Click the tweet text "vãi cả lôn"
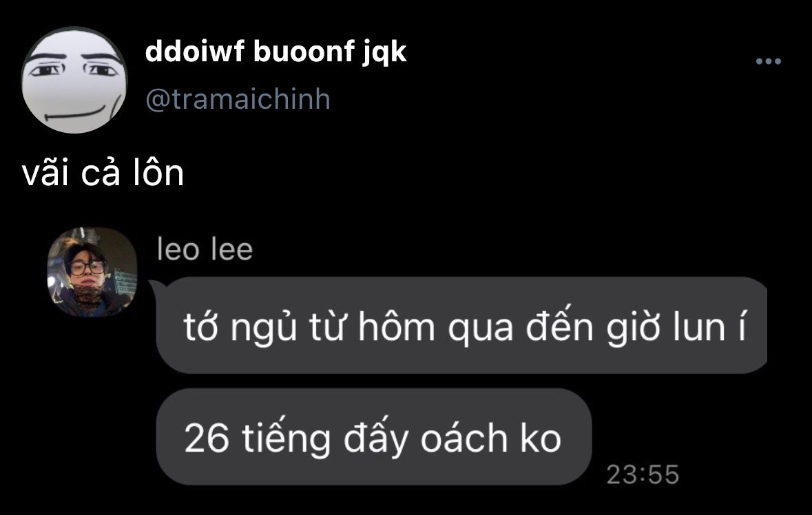 pos(103,173)
